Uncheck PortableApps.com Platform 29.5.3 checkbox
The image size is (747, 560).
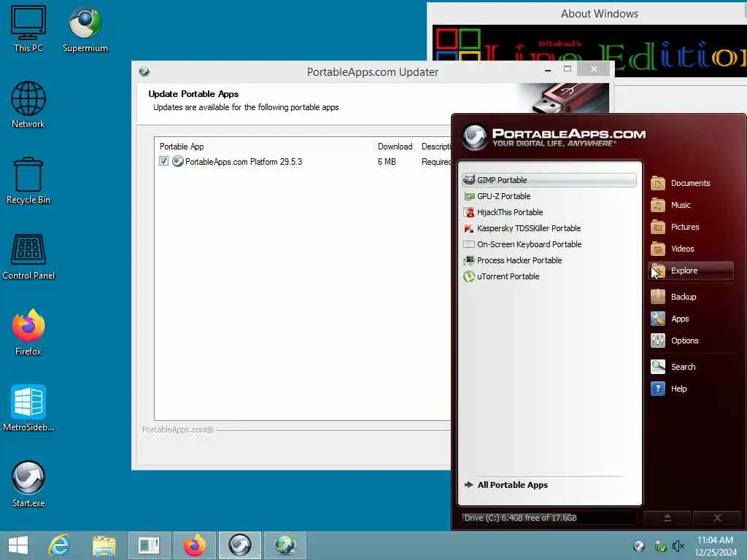[164, 161]
